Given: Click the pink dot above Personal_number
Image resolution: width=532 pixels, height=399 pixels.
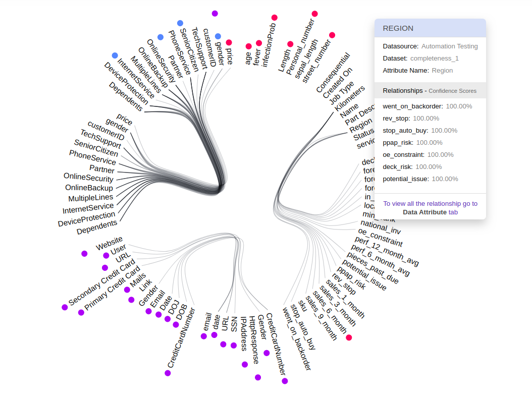Looking at the screenshot, I should tap(314, 14).
